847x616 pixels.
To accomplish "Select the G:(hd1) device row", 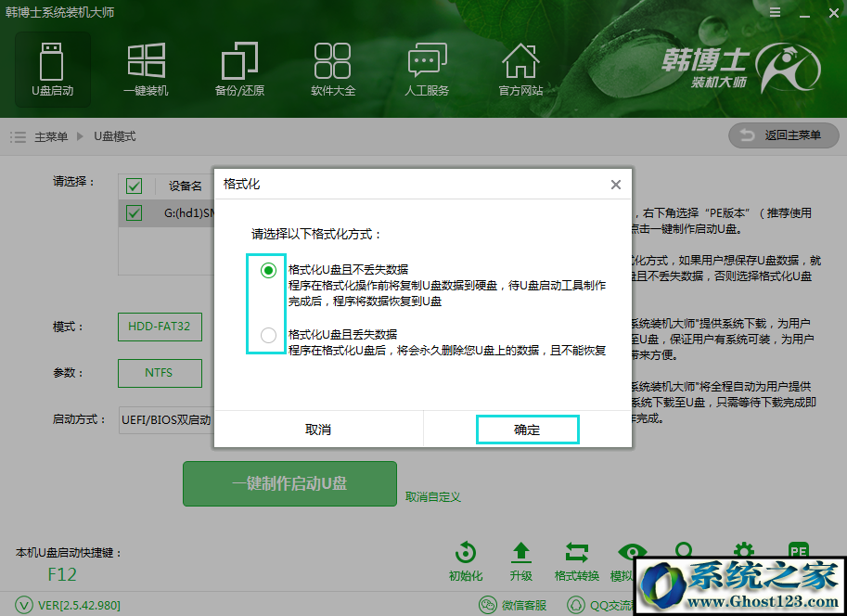I will (x=166, y=213).
